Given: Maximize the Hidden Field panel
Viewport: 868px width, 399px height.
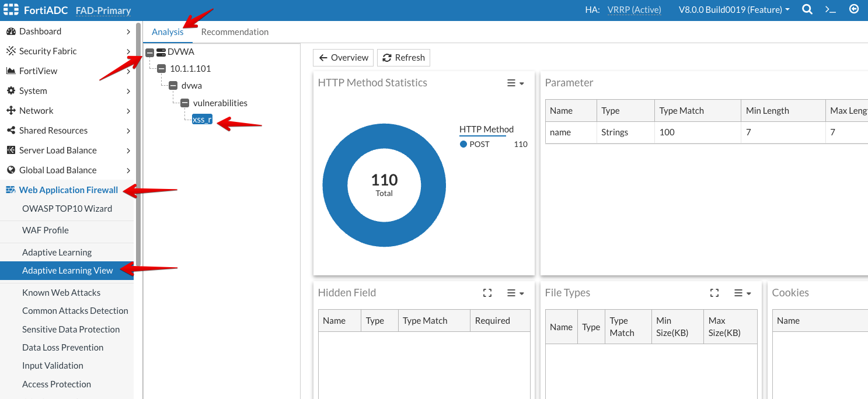Looking at the screenshot, I should pyautogui.click(x=487, y=293).
